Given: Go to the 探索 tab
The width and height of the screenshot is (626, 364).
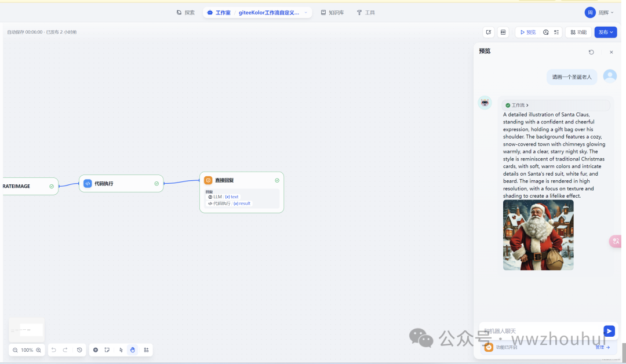Looking at the screenshot, I should tap(185, 12).
